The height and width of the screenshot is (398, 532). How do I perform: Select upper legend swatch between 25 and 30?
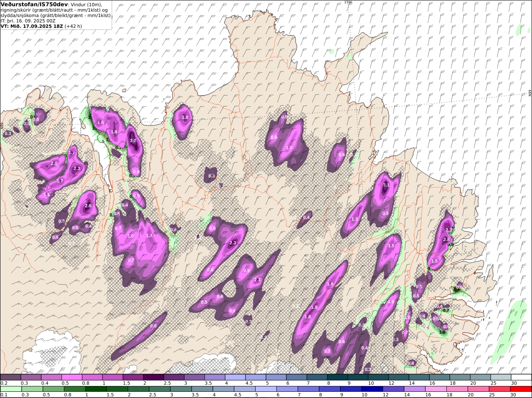point(501,377)
